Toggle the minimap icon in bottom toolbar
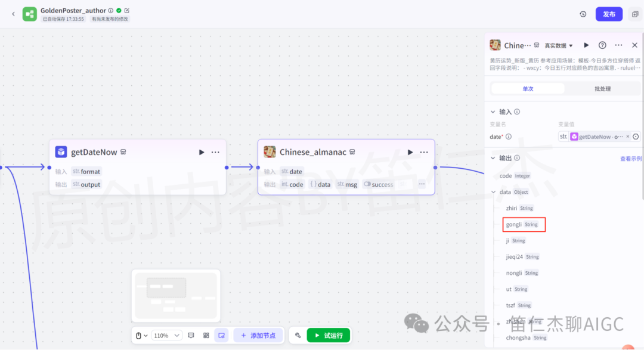644x350 pixels. click(x=221, y=336)
